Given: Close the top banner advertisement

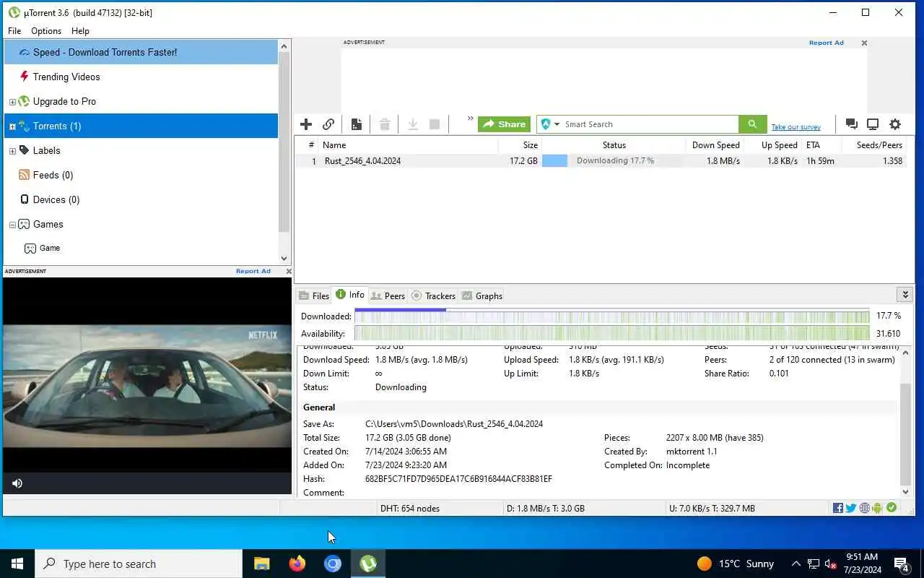Looking at the screenshot, I should 864,43.
